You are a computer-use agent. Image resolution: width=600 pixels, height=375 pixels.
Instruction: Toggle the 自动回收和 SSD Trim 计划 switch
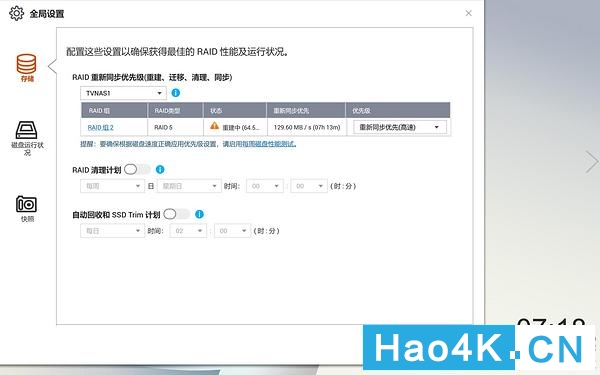point(176,214)
